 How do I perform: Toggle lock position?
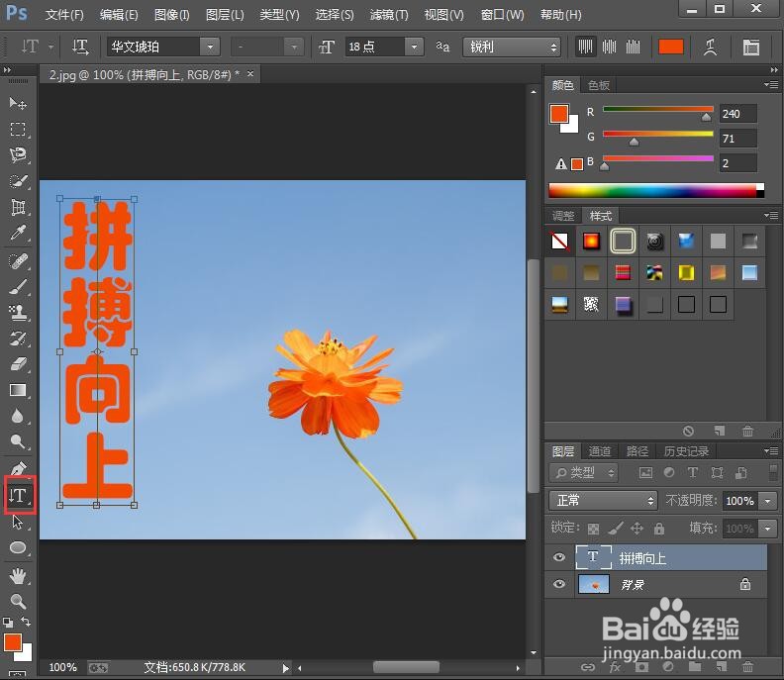point(637,528)
